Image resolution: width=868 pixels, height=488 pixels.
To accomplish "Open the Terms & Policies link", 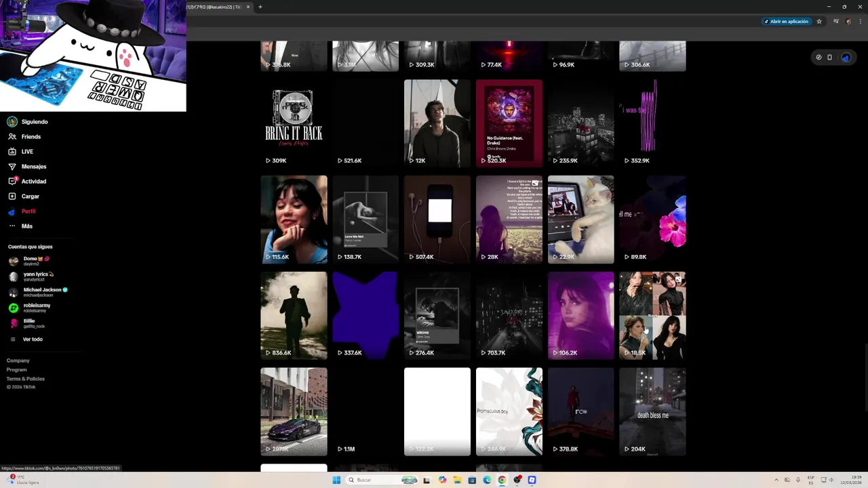I will [26, 379].
